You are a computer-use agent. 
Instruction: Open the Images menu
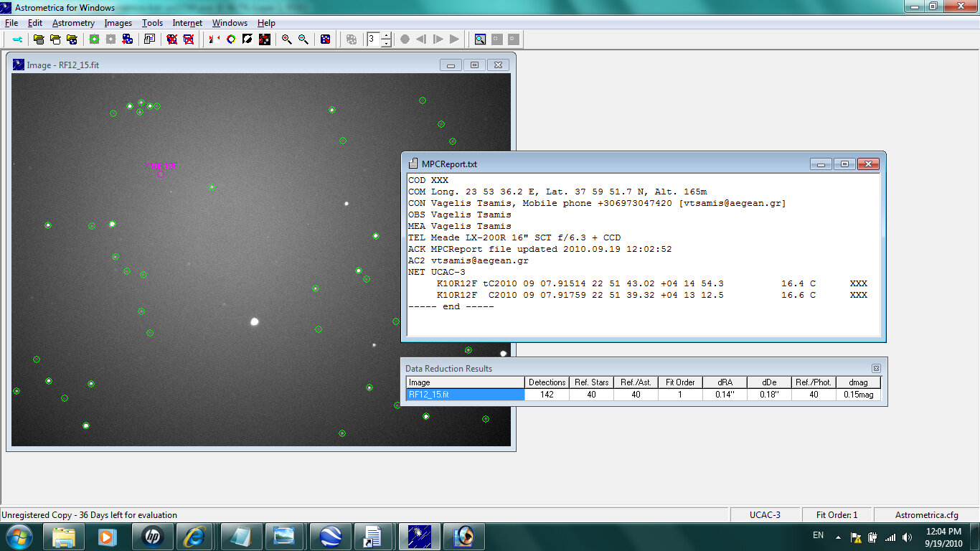pos(118,23)
